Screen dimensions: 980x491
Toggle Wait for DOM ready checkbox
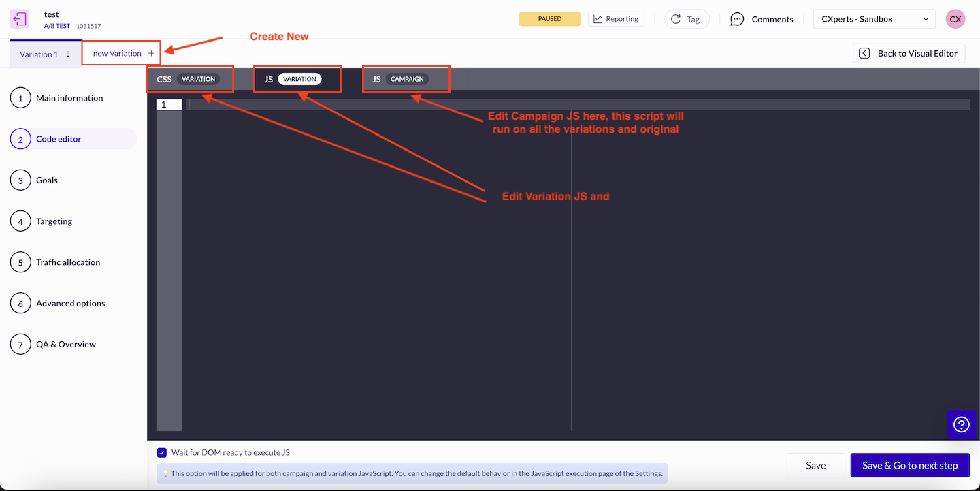(162, 452)
